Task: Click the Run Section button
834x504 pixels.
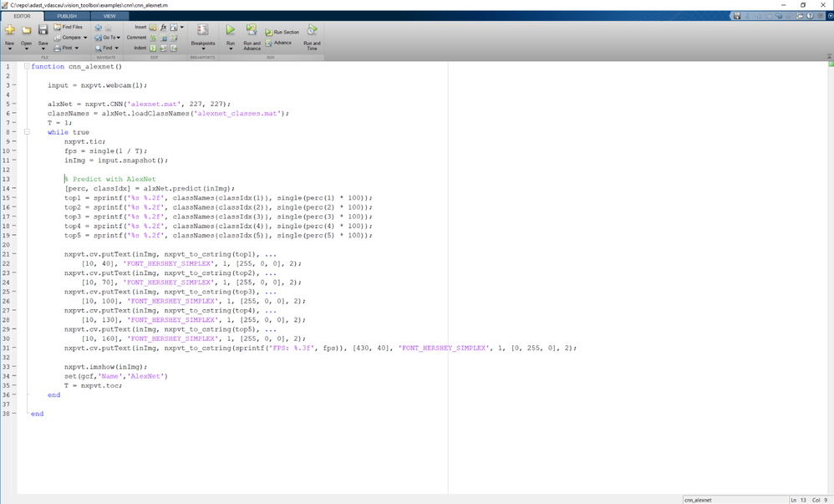Action: (x=282, y=32)
